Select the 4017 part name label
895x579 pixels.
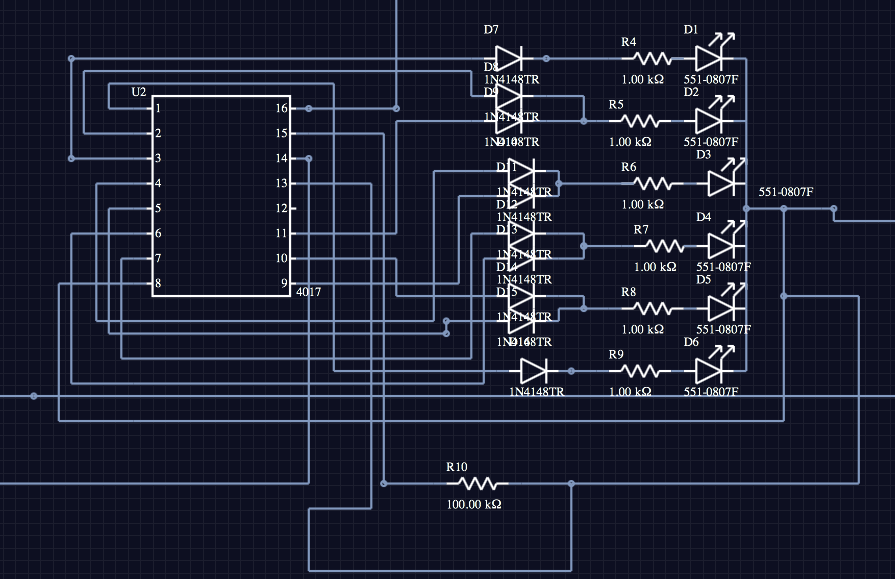[x=309, y=292]
